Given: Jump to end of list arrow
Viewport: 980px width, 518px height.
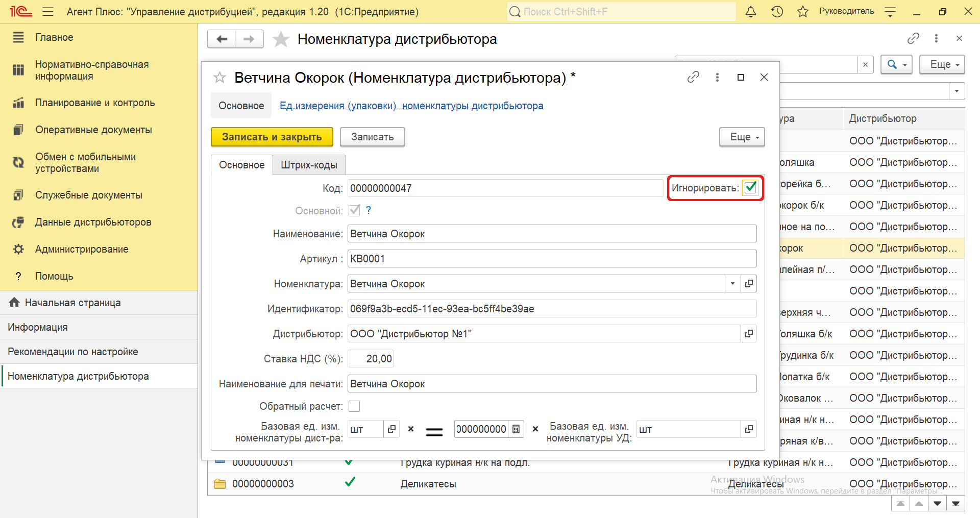Looking at the screenshot, I should click(955, 504).
